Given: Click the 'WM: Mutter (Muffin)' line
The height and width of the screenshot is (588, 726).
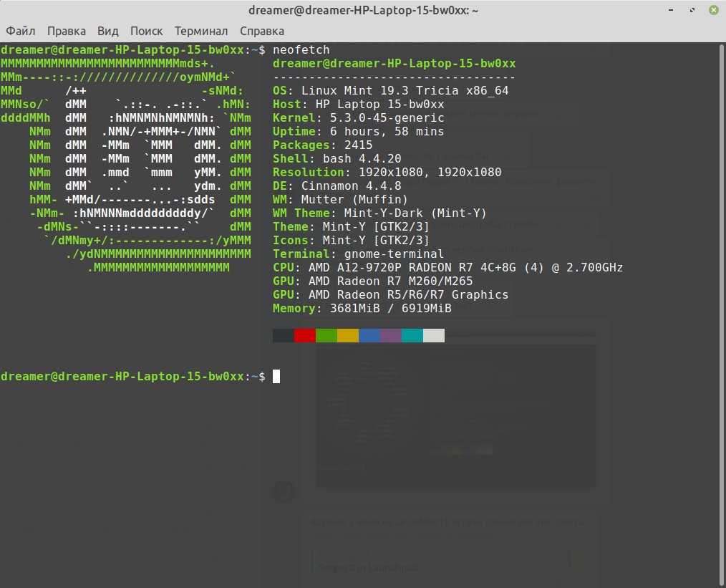Looking at the screenshot, I should click(x=340, y=200).
